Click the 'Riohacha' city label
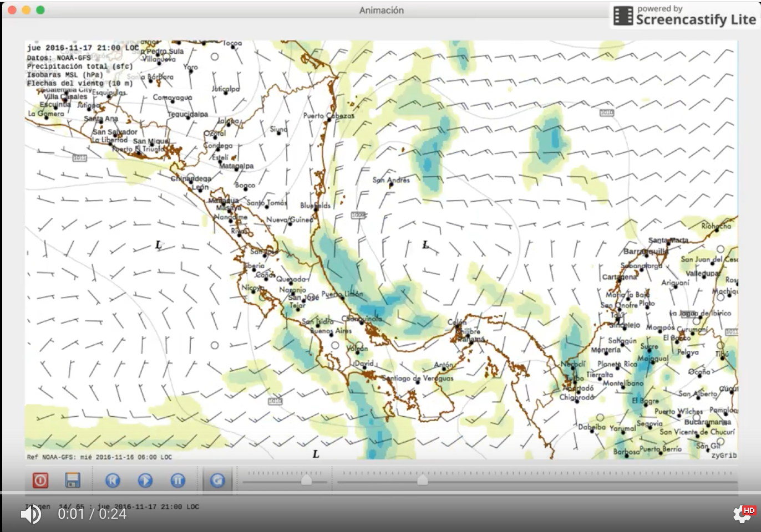Image resolution: width=761 pixels, height=532 pixels. pyautogui.click(x=716, y=226)
